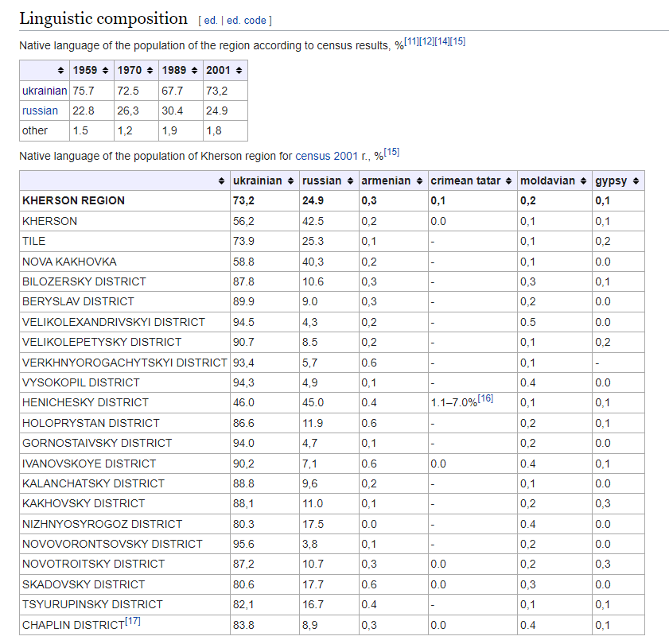
Task: Open 'ed. code' link next to heading
Action: tap(248, 21)
